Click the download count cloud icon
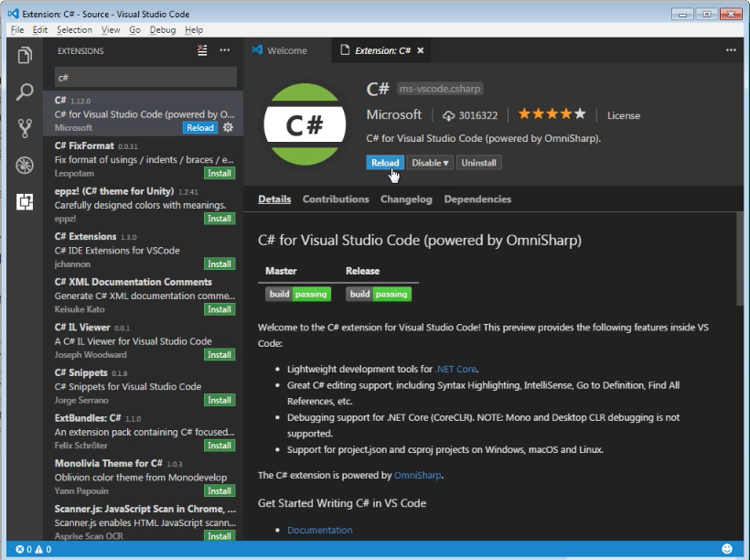The width and height of the screenshot is (750, 560). [449, 115]
